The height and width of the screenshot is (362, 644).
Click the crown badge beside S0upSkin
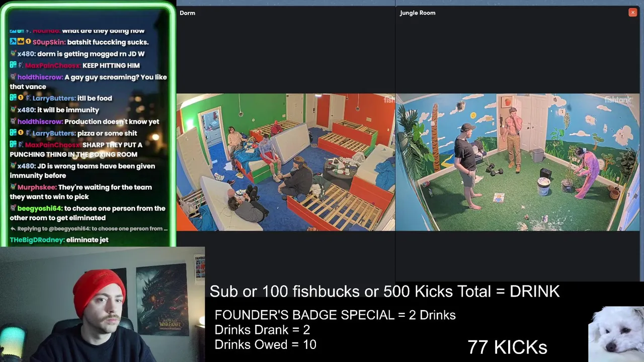[x=21, y=42]
